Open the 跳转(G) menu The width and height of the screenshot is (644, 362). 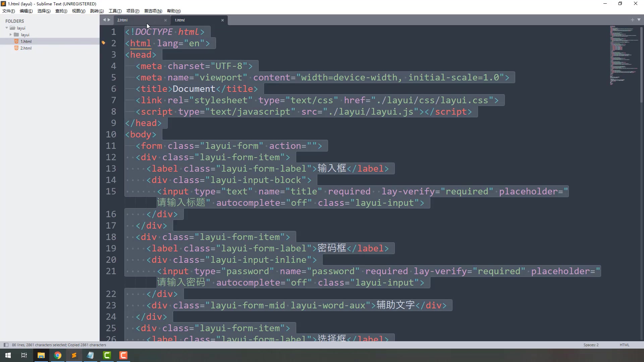pyautogui.click(x=97, y=11)
